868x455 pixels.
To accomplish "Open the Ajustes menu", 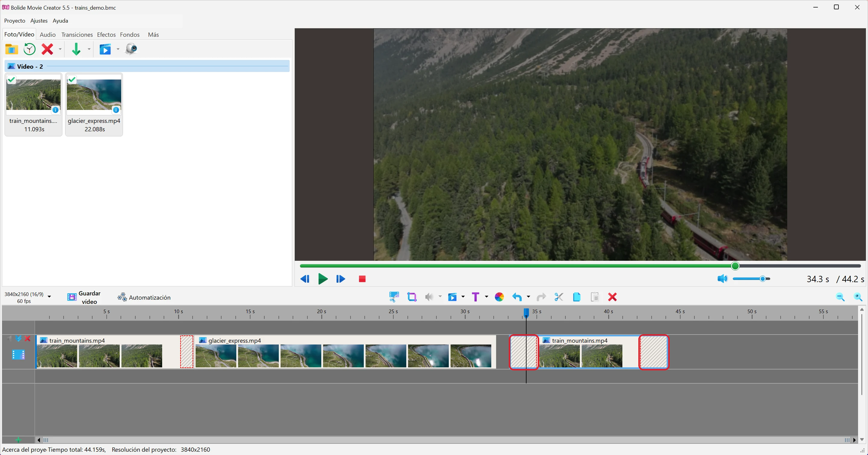I will coord(39,21).
